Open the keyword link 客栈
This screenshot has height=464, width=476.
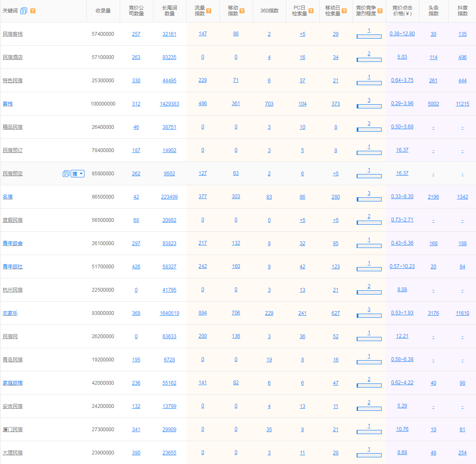click(7, 104)
